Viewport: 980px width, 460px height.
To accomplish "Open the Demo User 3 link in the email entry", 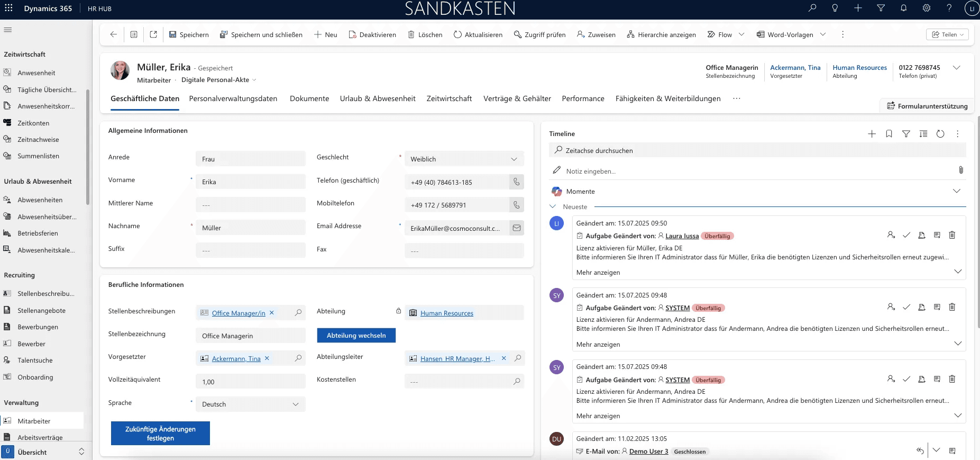I will pos(648,452).
